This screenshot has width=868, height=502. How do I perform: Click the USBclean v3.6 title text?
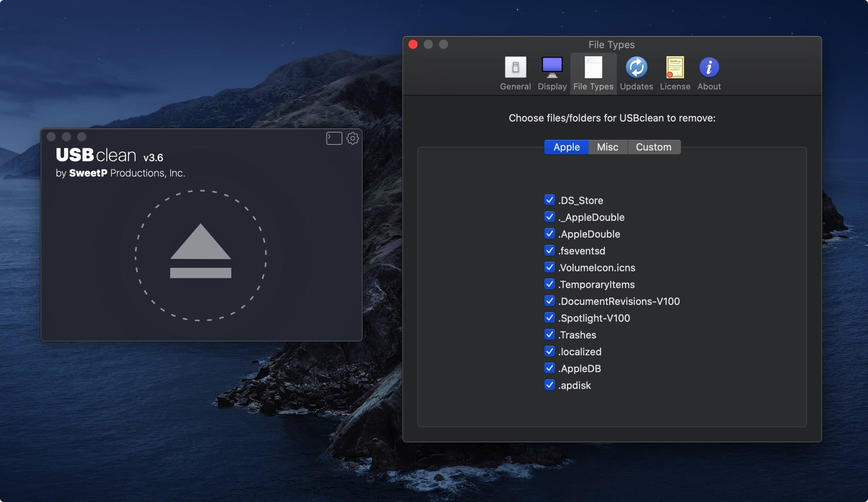click(110, 155)
